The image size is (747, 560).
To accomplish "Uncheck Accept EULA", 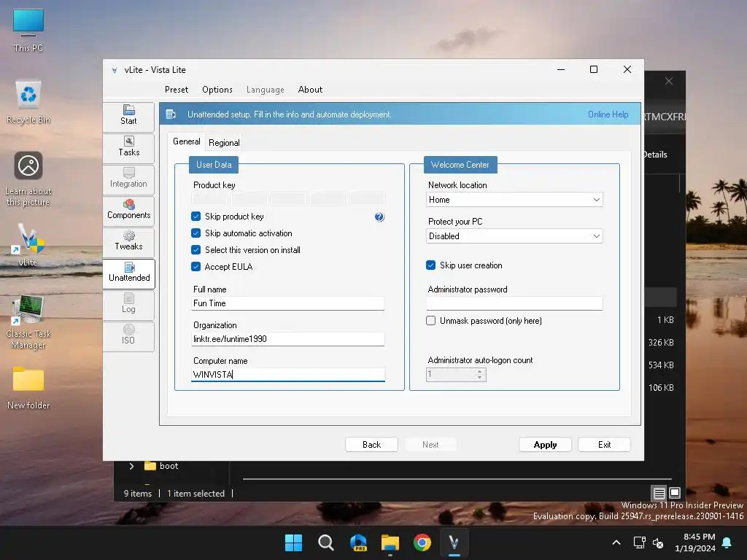I will (196, 266).
